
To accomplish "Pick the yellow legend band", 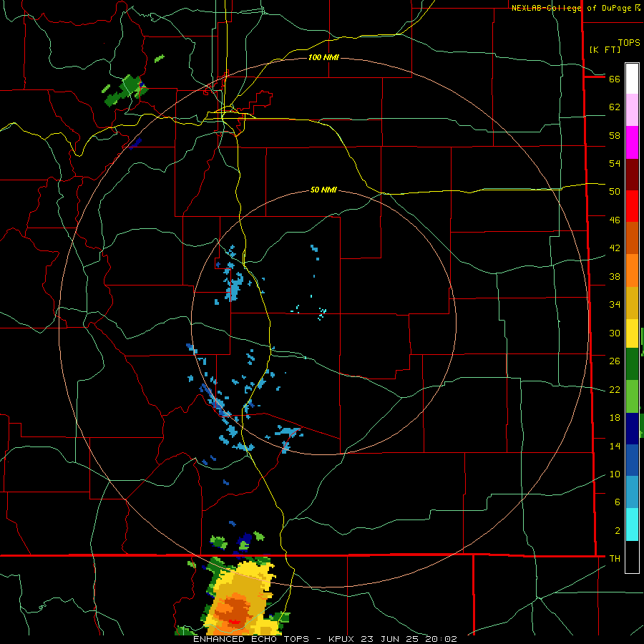I will (x=632, y=333).
